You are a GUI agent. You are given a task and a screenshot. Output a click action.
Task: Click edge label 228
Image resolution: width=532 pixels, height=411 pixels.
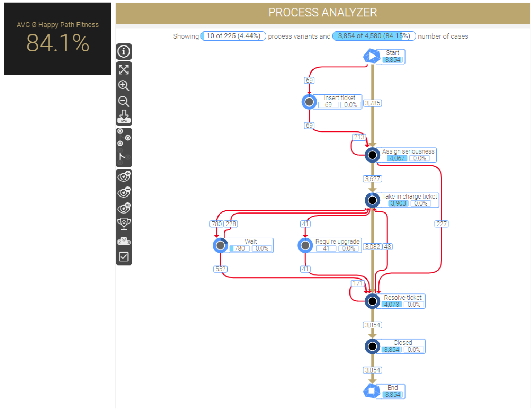(231, 224)
